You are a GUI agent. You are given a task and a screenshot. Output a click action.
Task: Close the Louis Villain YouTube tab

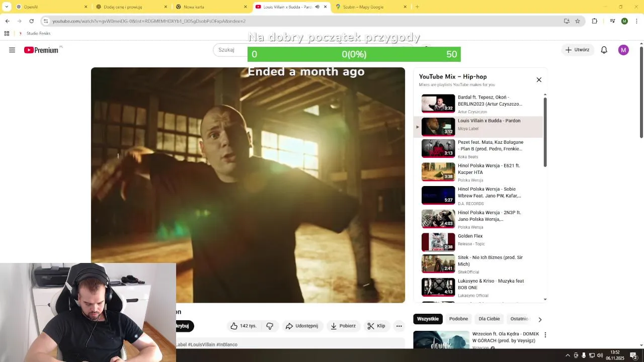pos(325,7)
